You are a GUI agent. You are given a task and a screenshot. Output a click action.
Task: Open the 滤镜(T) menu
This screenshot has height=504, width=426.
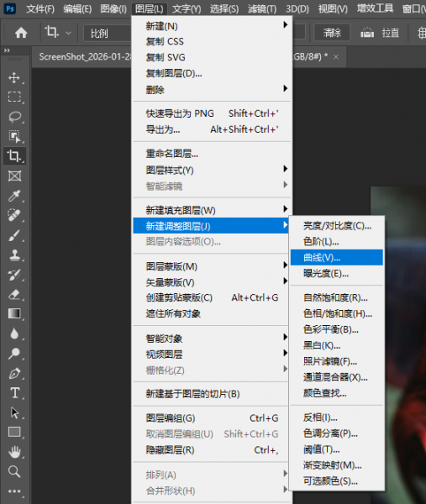click(x=262, y=8)
